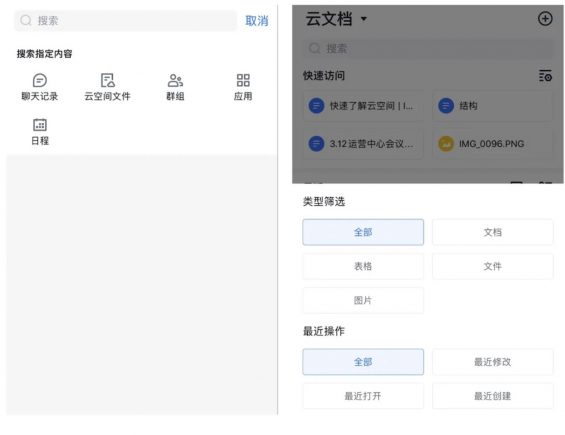This screenshot has height=435, width=565.
Task: Click the doc icon for 3.12 运营中心会议
Action: [x=316, y=143]
